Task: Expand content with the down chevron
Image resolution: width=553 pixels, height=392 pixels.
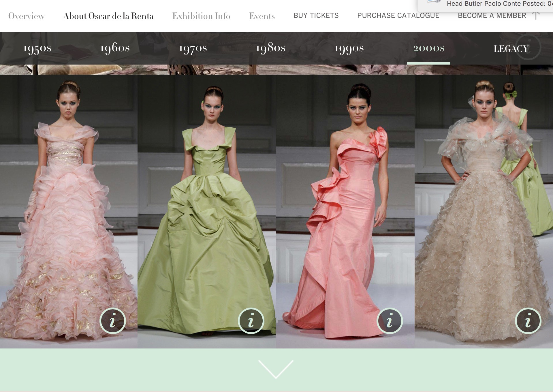Action: pos(276,369)
